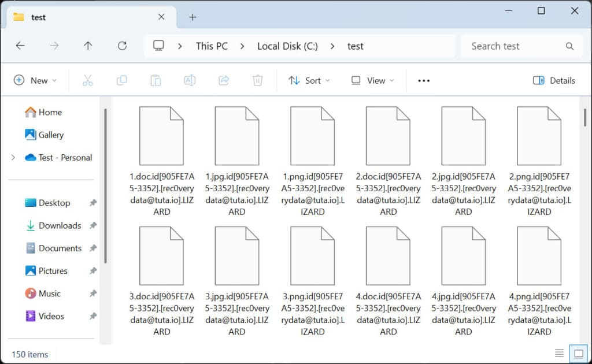This screenshot has height=364, width=592.
Task: Click the Share icon
Action: (224, 80)
